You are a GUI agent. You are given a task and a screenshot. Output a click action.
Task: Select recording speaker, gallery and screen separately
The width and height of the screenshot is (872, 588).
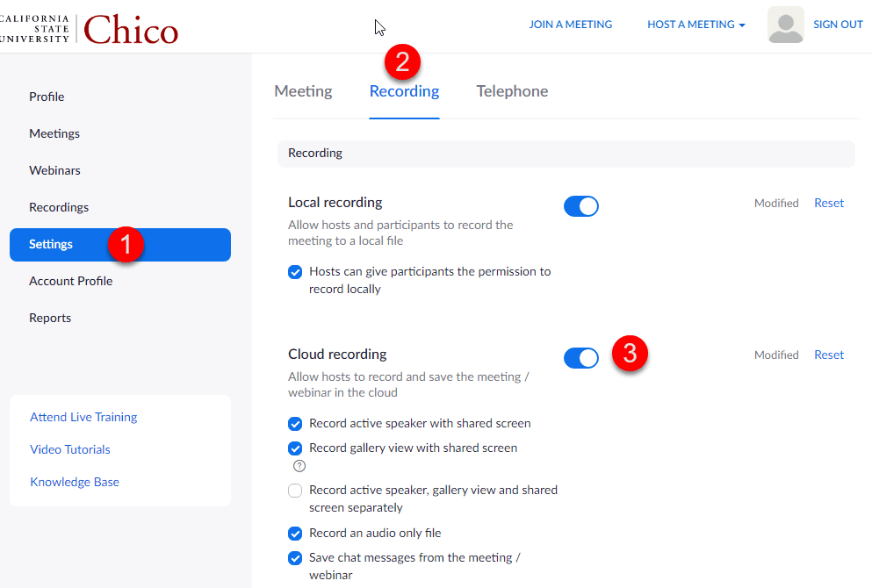295,490
